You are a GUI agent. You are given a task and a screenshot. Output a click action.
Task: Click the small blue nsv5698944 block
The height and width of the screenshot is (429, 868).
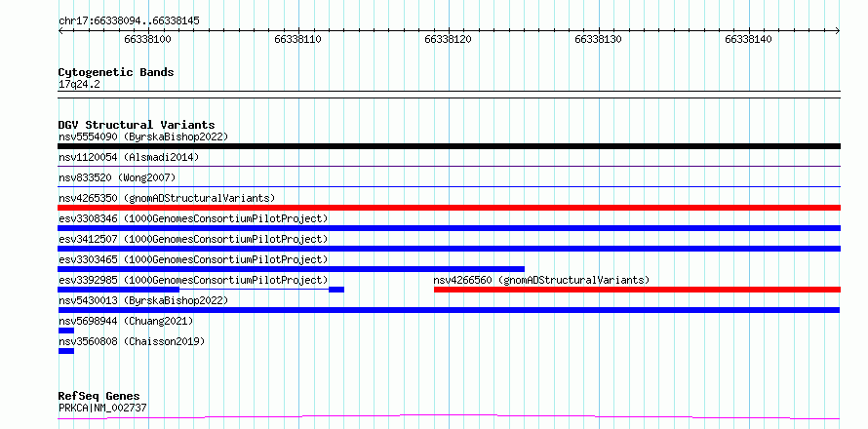pyautogui.click(x=66, y=331)
